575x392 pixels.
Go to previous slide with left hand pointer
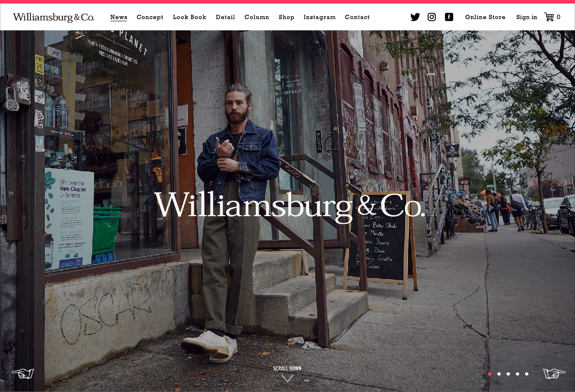pos(23,374)
